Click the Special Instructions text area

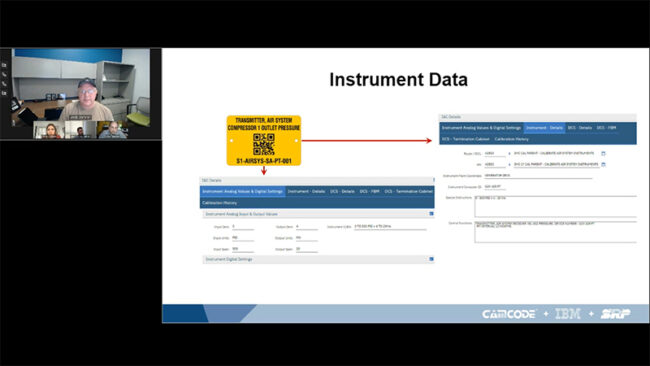click(555, 206)
